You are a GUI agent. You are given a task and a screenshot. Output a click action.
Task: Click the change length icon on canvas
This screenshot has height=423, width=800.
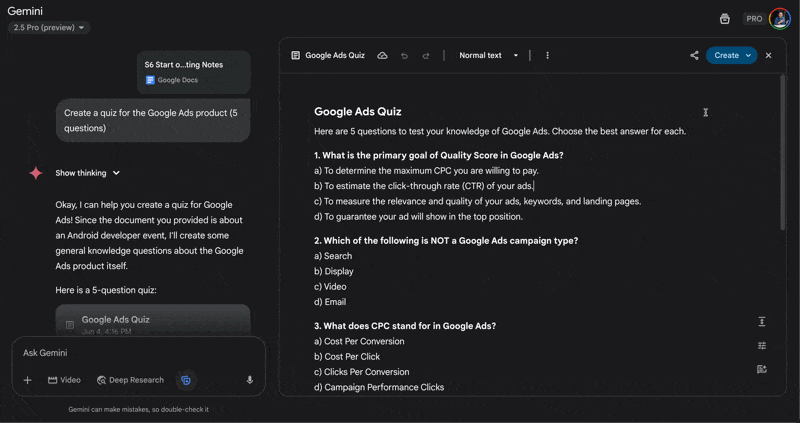pos(762,321)
